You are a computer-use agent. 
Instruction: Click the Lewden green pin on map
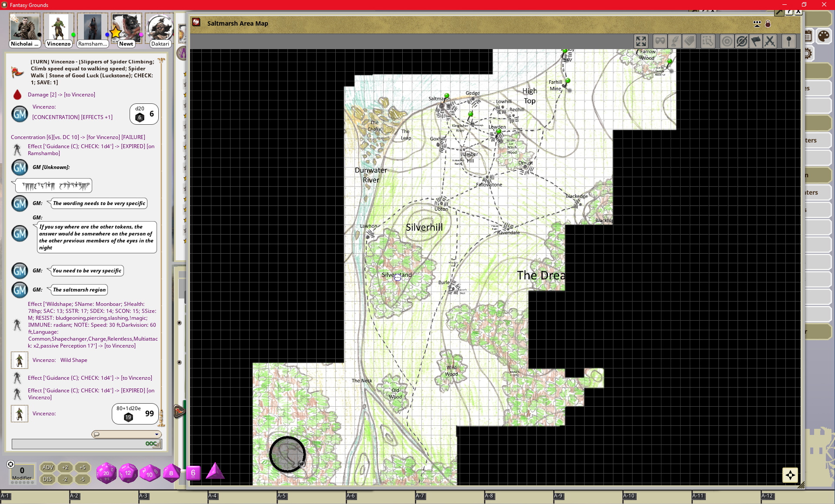(x=499, y=131)
